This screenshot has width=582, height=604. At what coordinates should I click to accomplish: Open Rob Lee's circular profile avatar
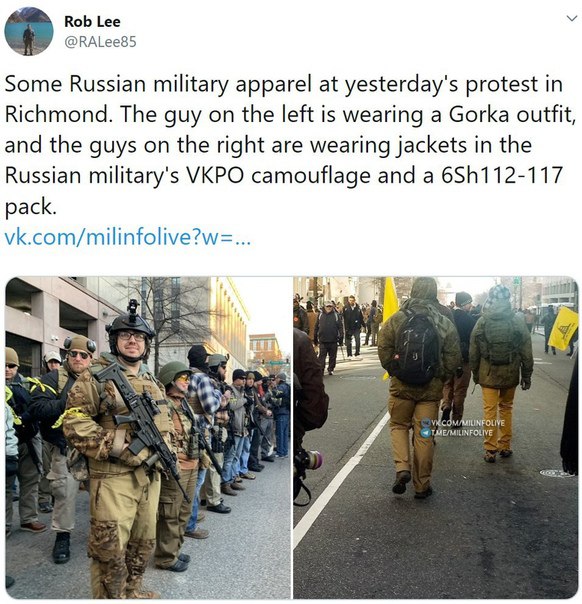[29, 31]
